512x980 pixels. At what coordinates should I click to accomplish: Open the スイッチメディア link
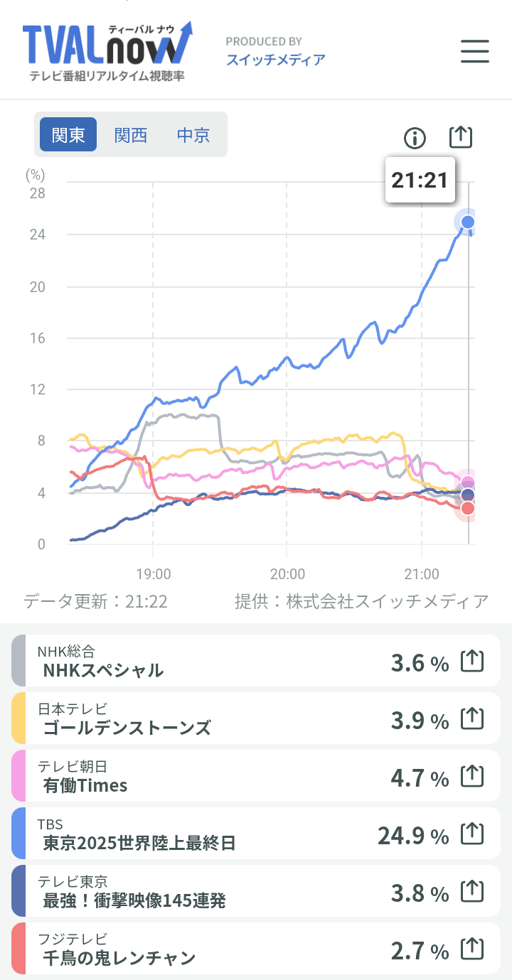pos(275,60)
